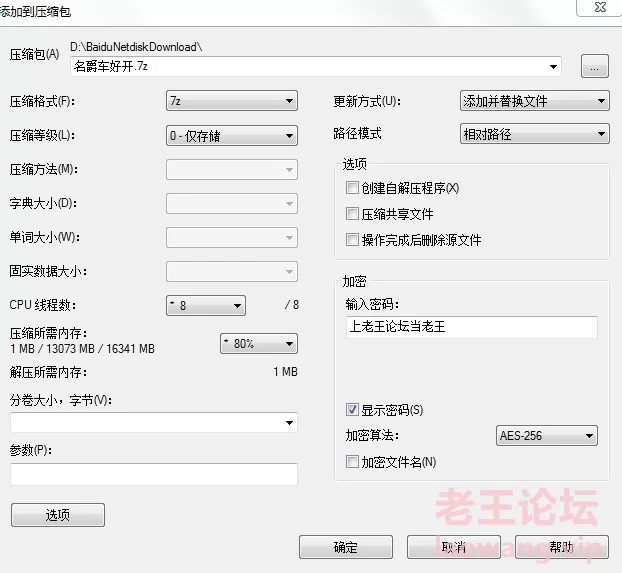622x573 pixels.
Task: Open the 压缩等级 dropdown showing 0 - 仅存储
Action: coord(232,136)
